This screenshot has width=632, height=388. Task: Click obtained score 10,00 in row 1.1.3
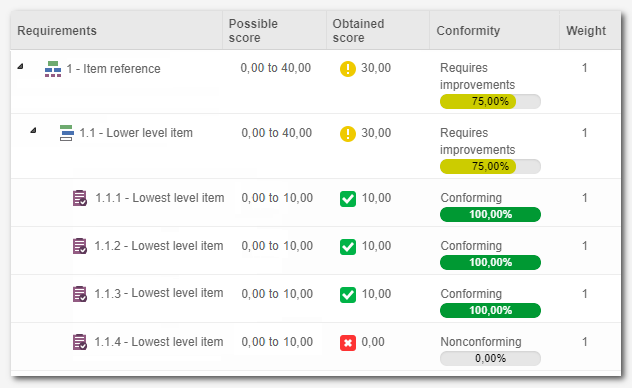point(376,294)
